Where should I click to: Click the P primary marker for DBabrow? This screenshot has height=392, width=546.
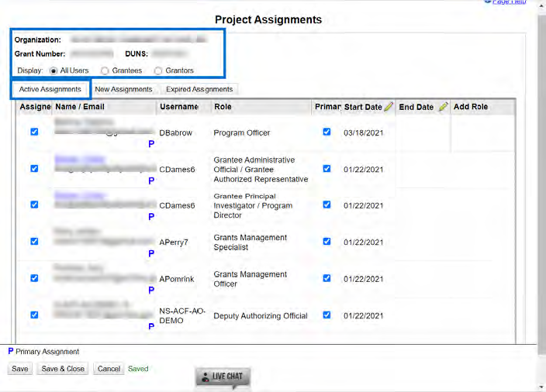pyautogui.click(x=151, y=144)
